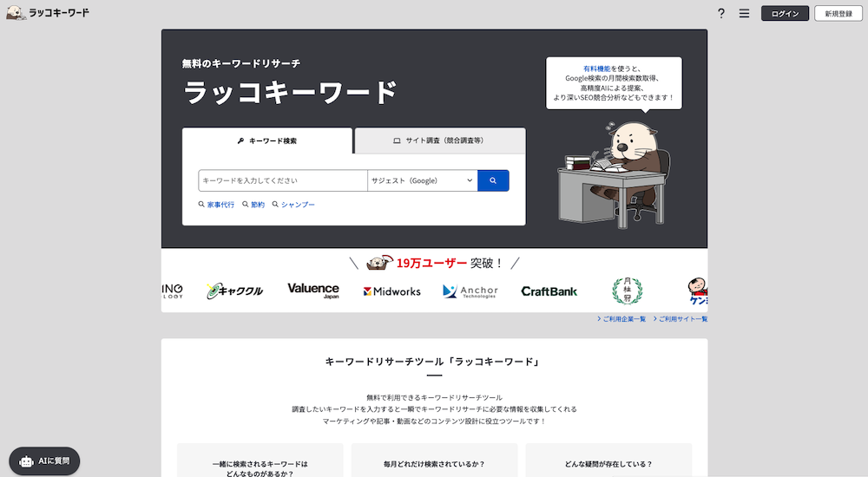This screenshot has height=477, width=868.
Task: Click the CraftBank logo
Action: point(549,291)
